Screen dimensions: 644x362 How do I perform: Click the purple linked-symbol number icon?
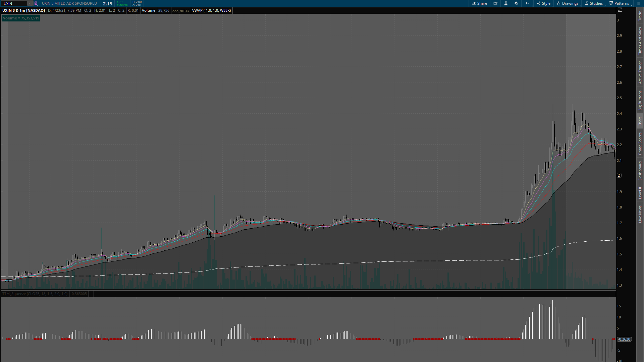[36, 3]
